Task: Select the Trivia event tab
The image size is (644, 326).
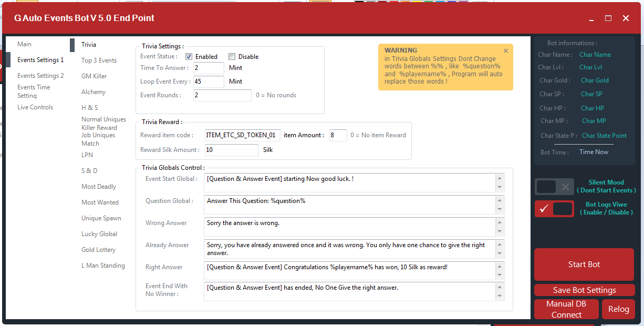Action: tap(89, 45)
